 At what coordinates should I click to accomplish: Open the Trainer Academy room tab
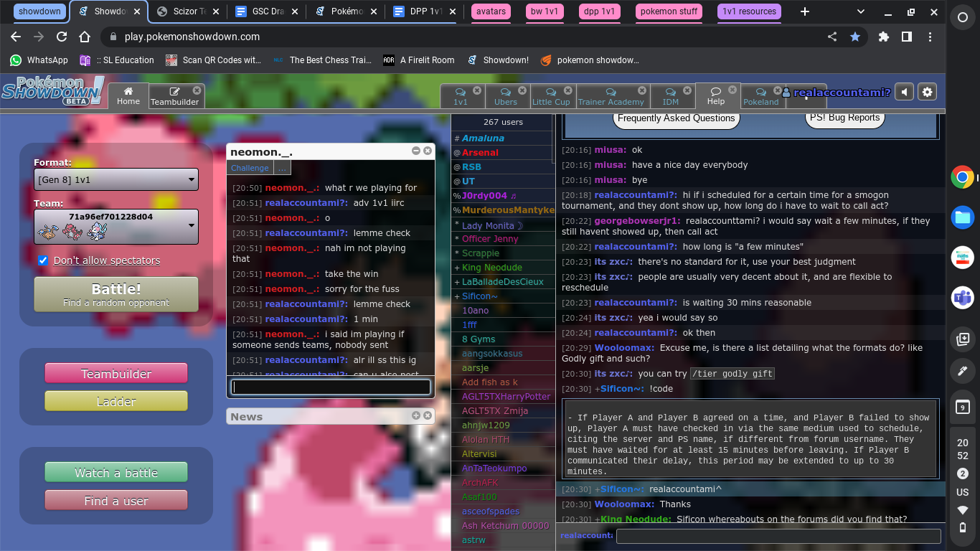tap(613, 97)
